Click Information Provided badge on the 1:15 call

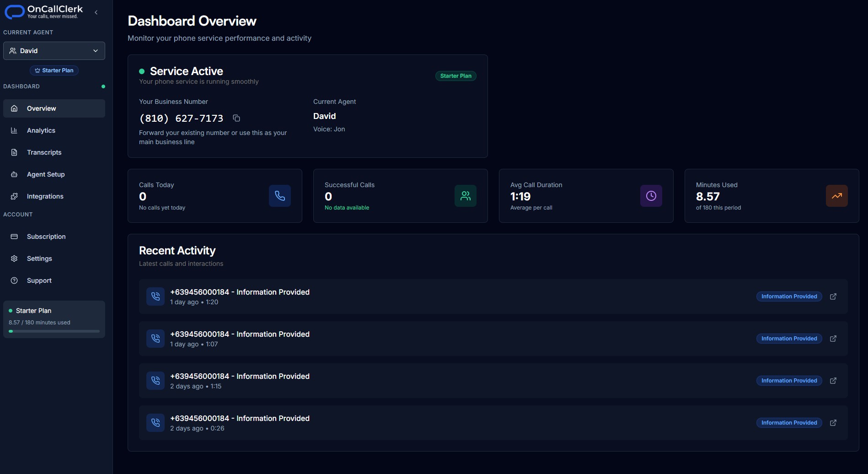click(789, 381)
